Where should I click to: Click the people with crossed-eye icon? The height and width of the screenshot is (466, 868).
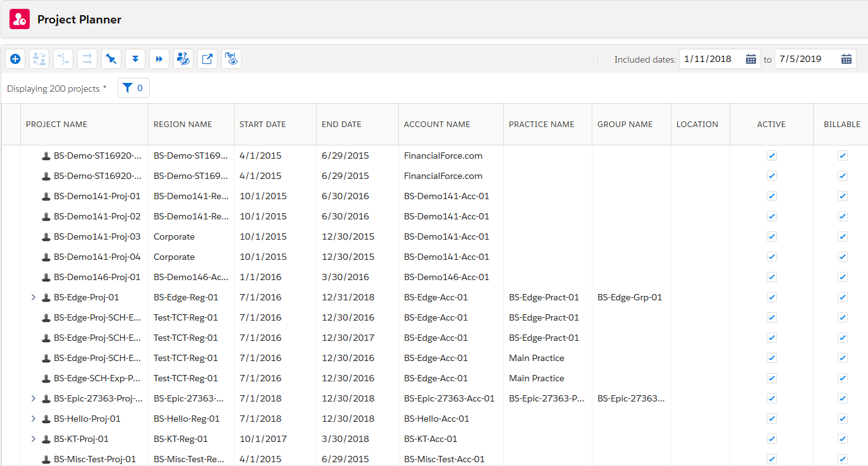click(x=183, y=59)
